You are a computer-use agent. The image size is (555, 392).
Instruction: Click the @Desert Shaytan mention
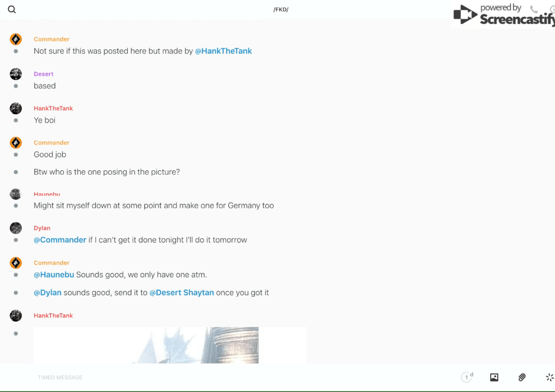pos(182,292)
